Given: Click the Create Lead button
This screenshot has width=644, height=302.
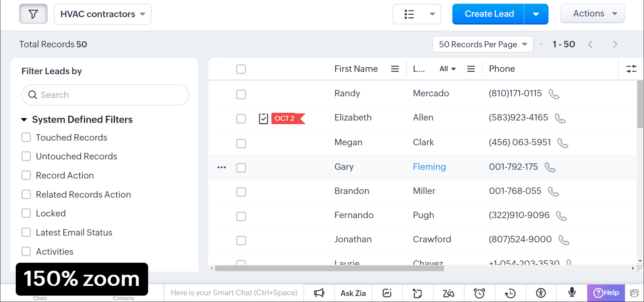Looking at the screenshot, I should tap(489, 14).
